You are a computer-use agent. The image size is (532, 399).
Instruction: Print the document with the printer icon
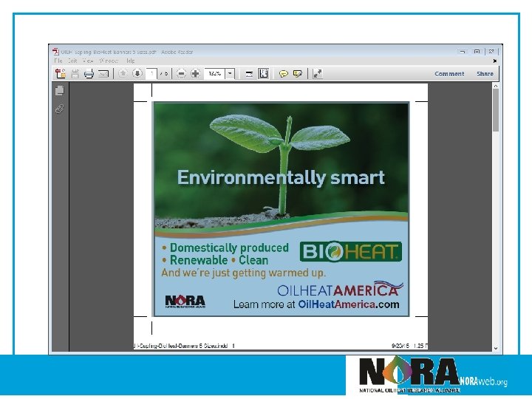(89, 73)
